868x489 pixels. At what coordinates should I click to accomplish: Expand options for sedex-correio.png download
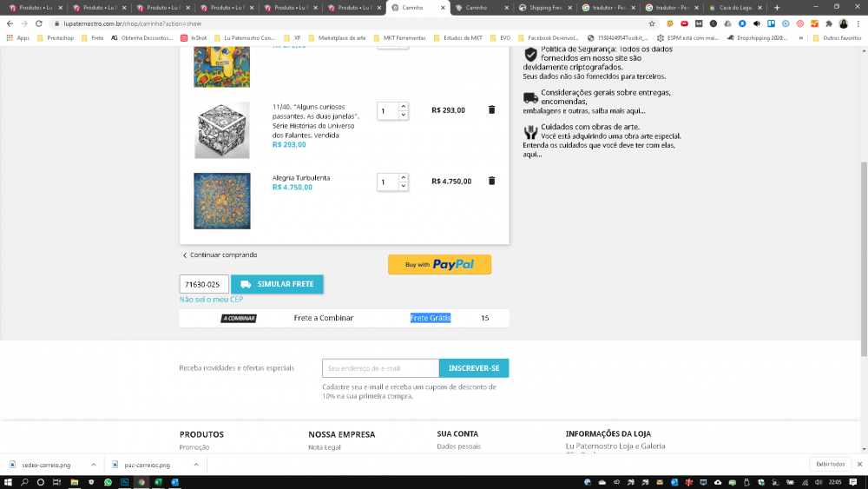tap(93, 465)
